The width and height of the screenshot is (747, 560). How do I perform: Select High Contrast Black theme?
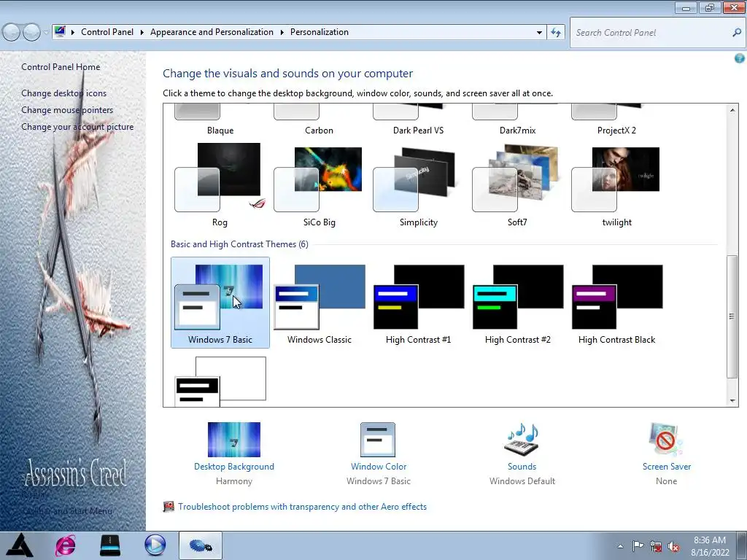click(x=616, y=303)
